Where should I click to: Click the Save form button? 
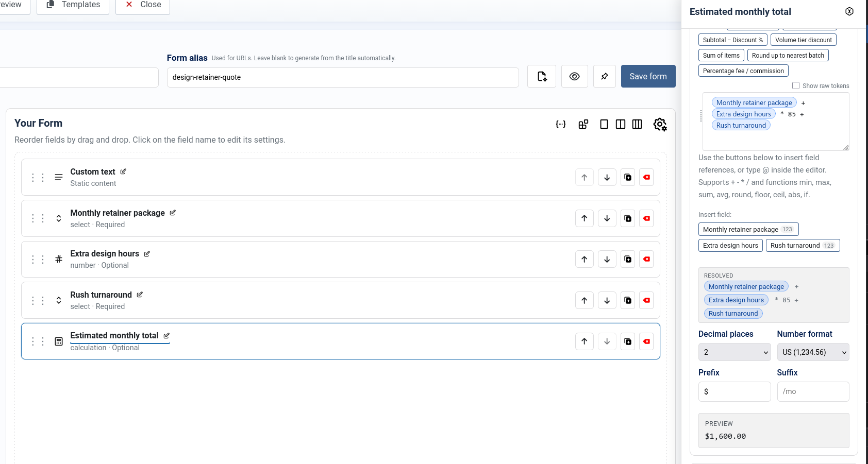pyautogui.click(x=648, y=76)
